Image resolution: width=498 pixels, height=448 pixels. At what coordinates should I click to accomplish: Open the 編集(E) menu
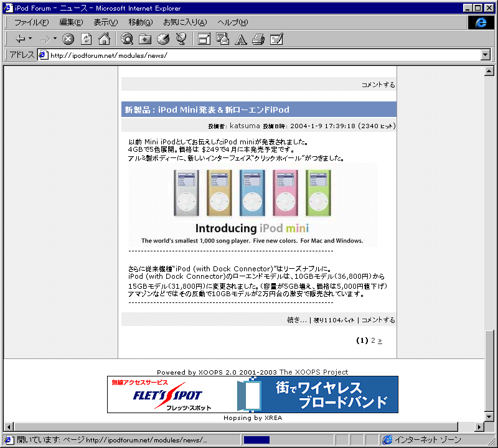(71, 22)
